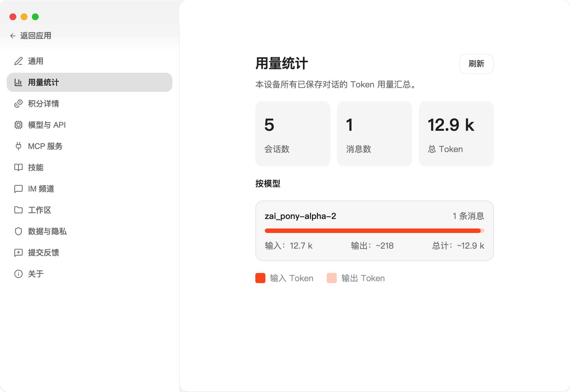Click the info icon for 关于
Viewport: 570px width, 392px height.
pos(18,274)
